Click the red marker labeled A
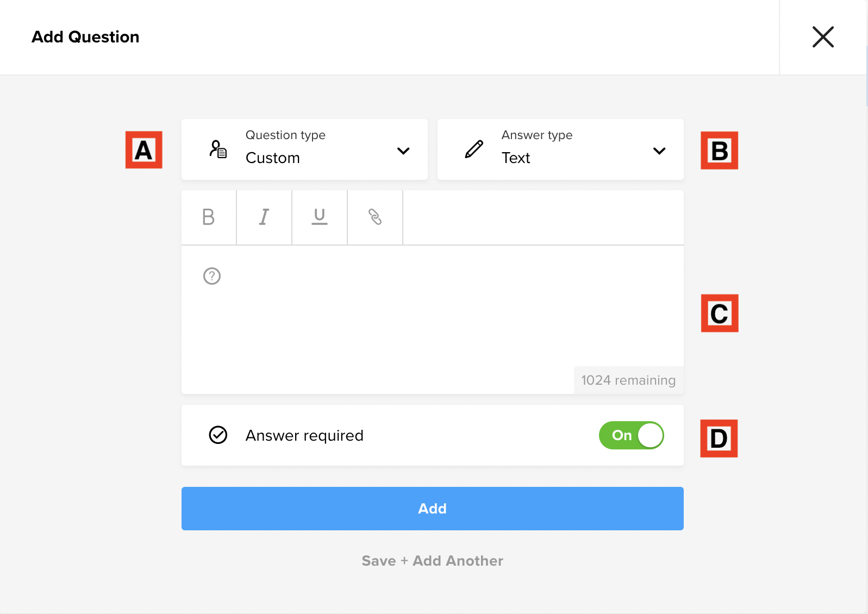Image resolution: width=868 pixels, height=614 pixels. tap(144, 150)
